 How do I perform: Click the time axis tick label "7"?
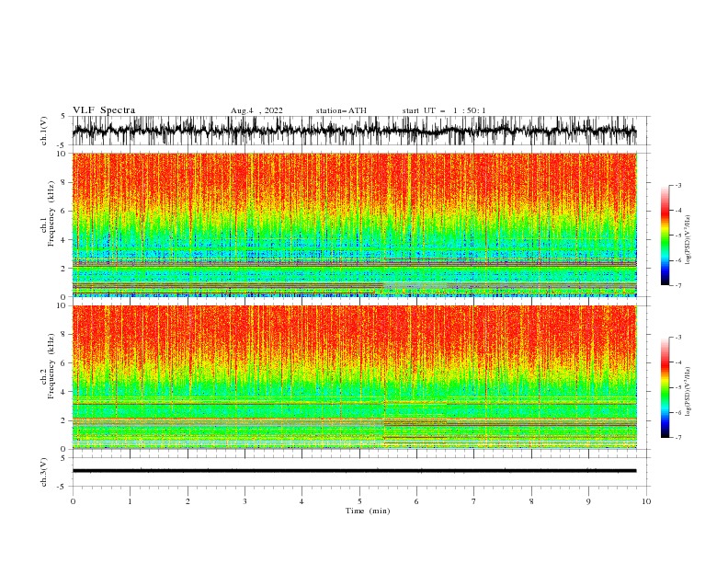pyautogui.click(x=474, y=501)
